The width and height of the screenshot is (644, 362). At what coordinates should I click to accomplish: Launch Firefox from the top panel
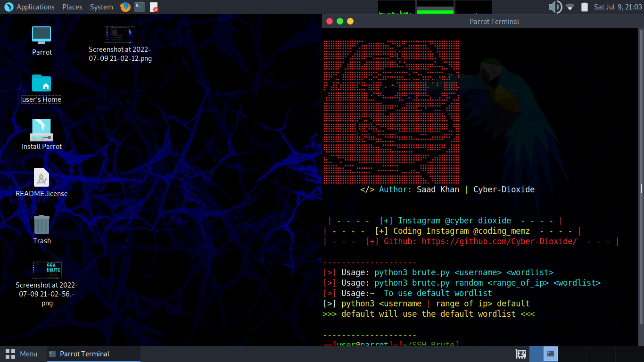(125, 7)
